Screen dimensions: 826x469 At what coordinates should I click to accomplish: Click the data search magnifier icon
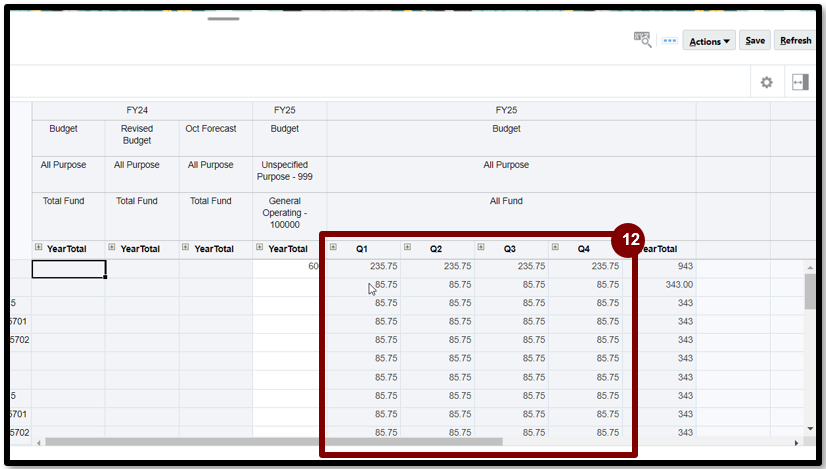tap(642, 40)
